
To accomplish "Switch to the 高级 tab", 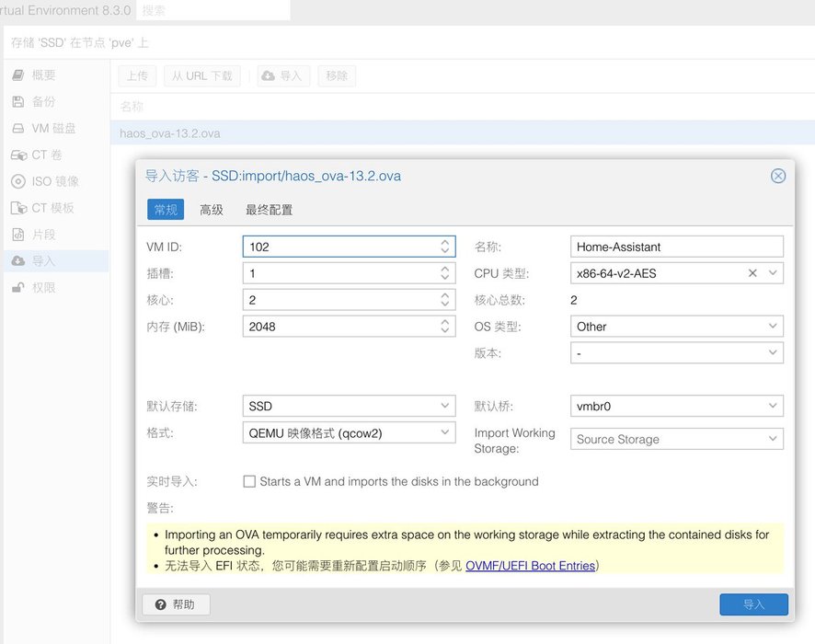I will [212, 210].
